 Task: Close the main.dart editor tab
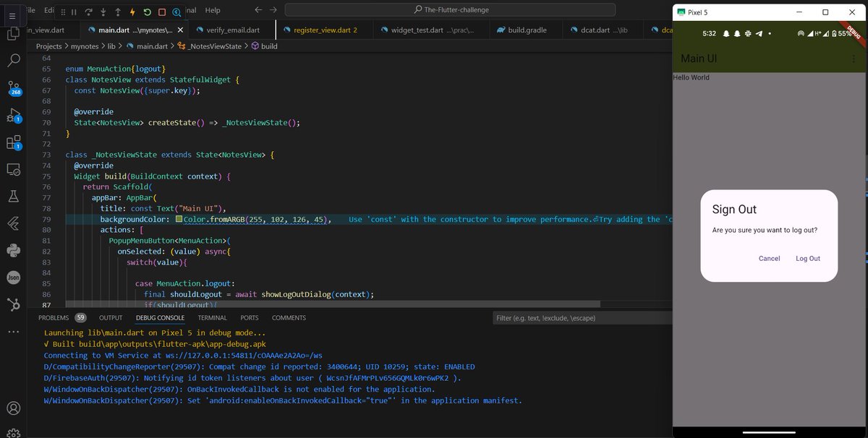click(x=179, y=30)
